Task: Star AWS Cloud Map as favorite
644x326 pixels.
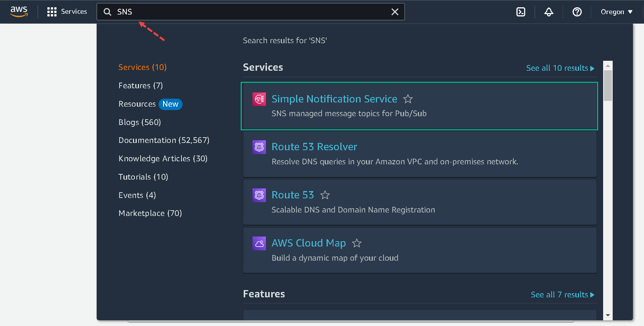Action: (x=357, y=243)
